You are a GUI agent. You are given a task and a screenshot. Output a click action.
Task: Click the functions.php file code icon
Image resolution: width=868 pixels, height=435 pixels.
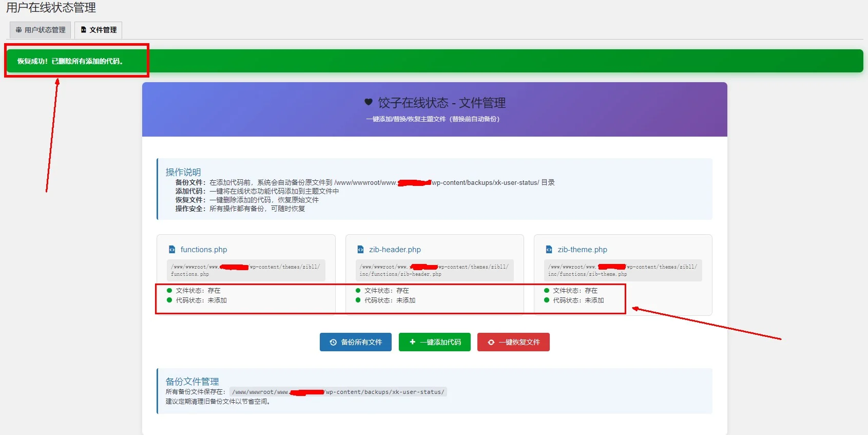[172, 250]
